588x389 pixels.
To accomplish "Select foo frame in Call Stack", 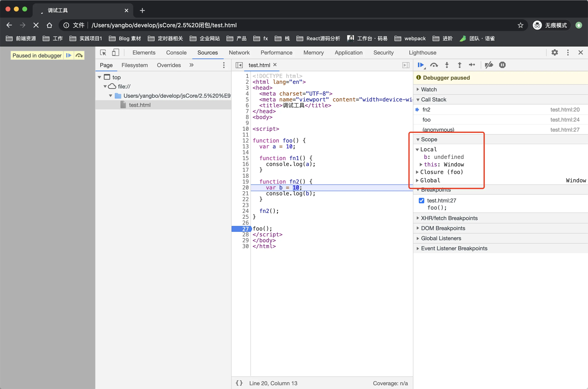I will (x=500, y=120).
